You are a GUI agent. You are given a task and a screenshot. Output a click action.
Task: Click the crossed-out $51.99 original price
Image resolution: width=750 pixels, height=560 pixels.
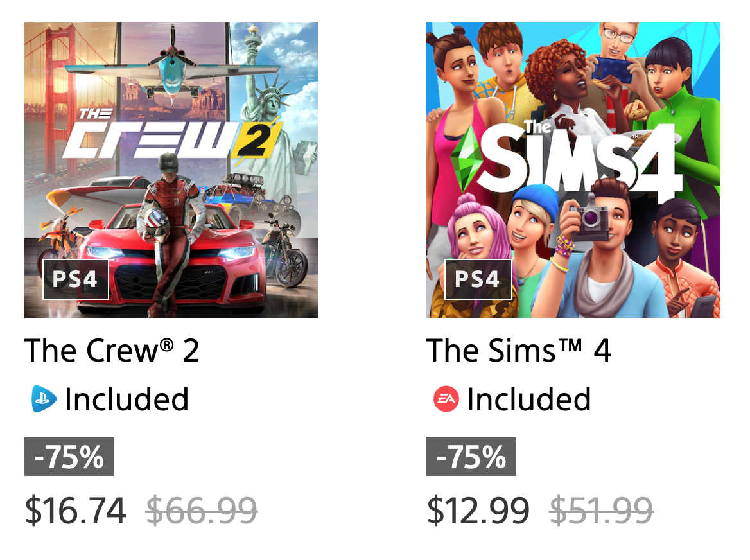(601, 511)
